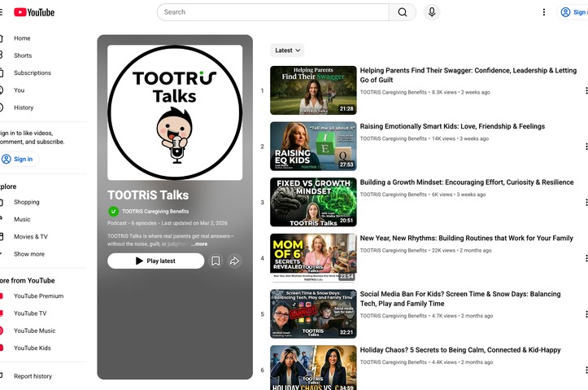Screen dimensions: 588x390
Task: Open title Helping Parents Find Their Swagger
Action: [468, 75]
